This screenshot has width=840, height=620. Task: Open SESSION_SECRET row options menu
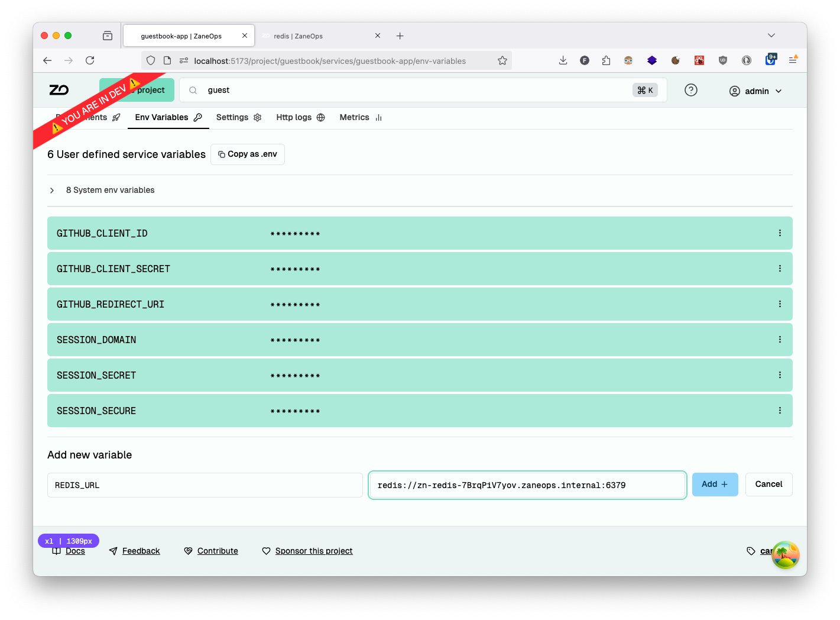pyautogui.click(x=780, y=375)
